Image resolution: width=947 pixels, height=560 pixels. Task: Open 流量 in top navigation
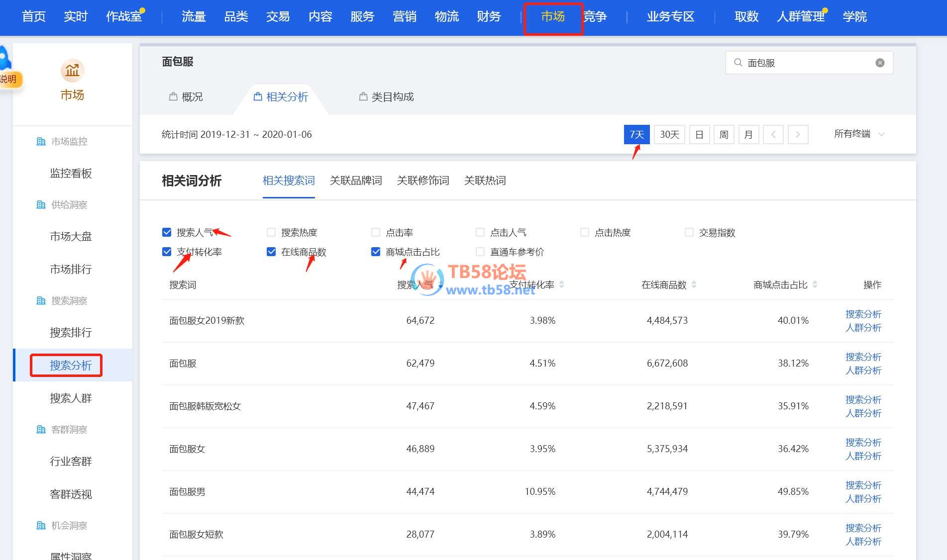click(x=194, y=17)
